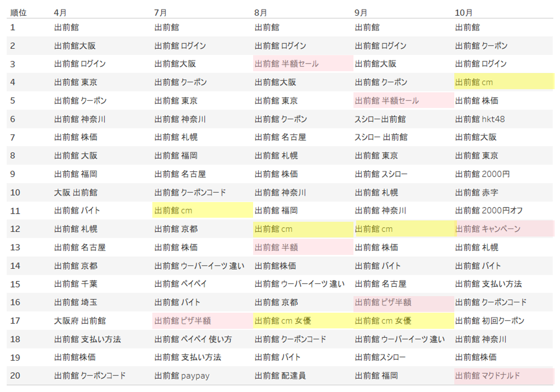Click the 9月 column header
The height and width of the screenshot is (392, 560).
(362, 13)
